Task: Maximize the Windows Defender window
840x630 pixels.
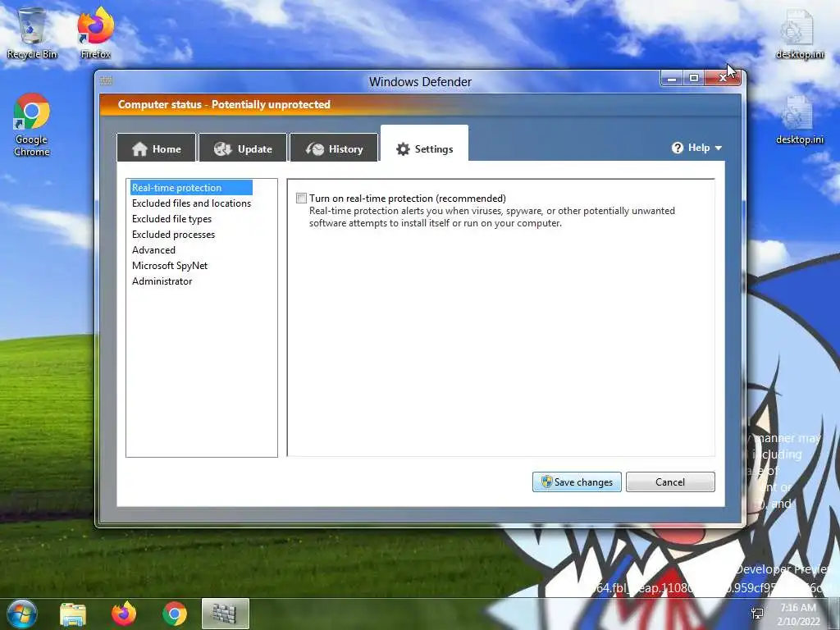Action: point(694,78)
